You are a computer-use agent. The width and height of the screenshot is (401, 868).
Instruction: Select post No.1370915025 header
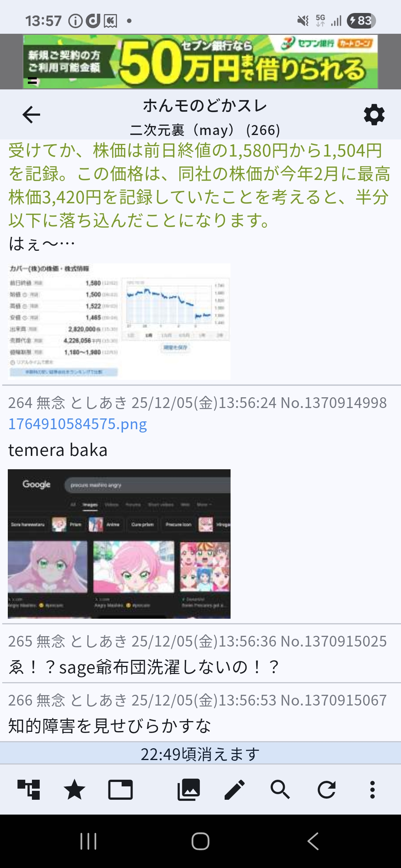pyautogui.click(x=198, y=641)
